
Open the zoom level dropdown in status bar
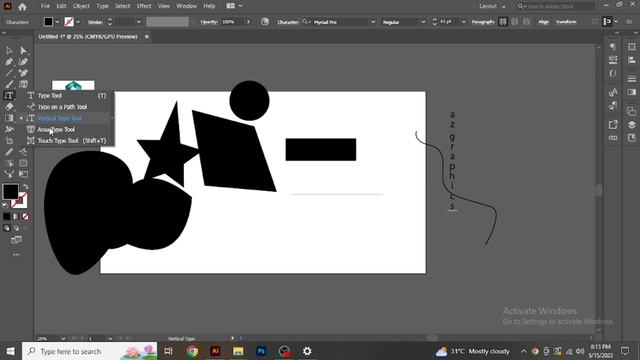pos(63,338)
